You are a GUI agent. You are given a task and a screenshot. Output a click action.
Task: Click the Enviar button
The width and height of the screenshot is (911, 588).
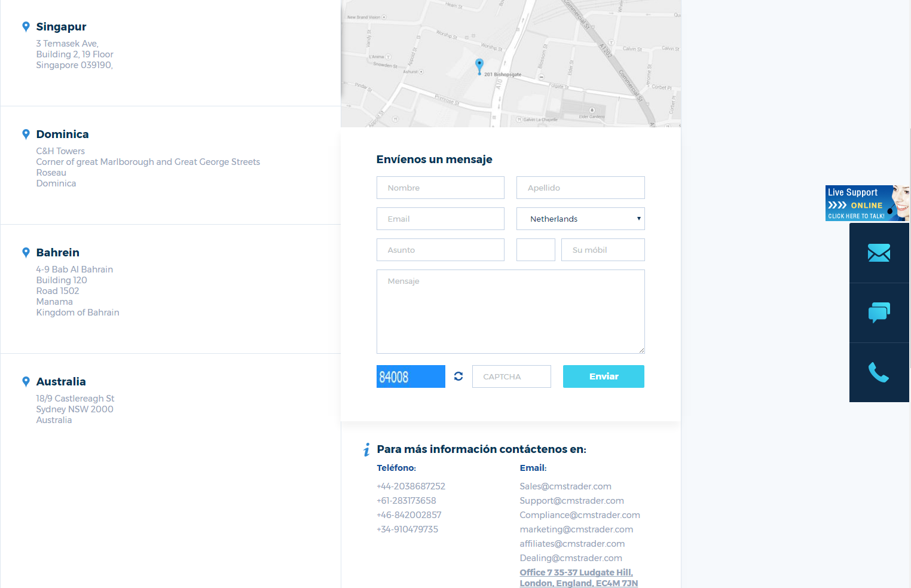(604, 376)
